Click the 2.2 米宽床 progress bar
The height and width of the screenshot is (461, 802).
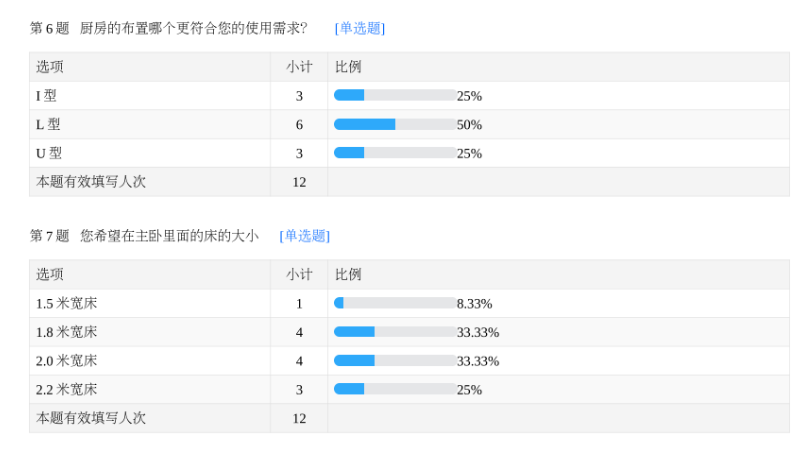pos(395,389)
